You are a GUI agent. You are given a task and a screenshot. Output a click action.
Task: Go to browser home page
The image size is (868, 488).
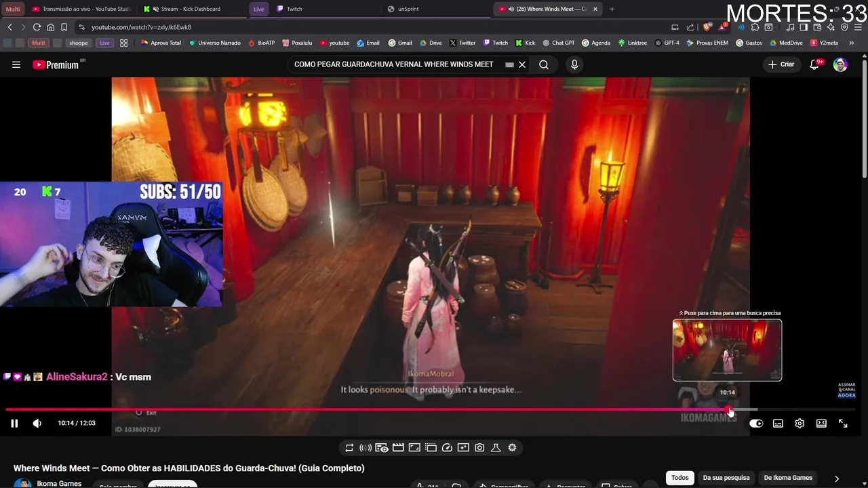[50, 27]
